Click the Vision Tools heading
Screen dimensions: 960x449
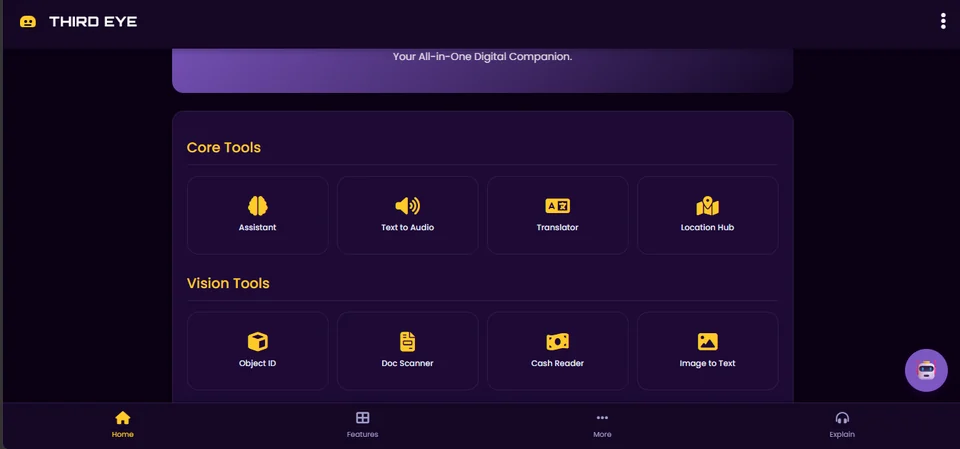pos(228,284)
